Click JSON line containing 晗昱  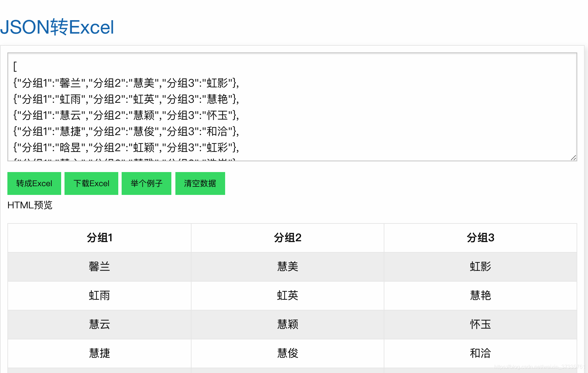[126, 148]
